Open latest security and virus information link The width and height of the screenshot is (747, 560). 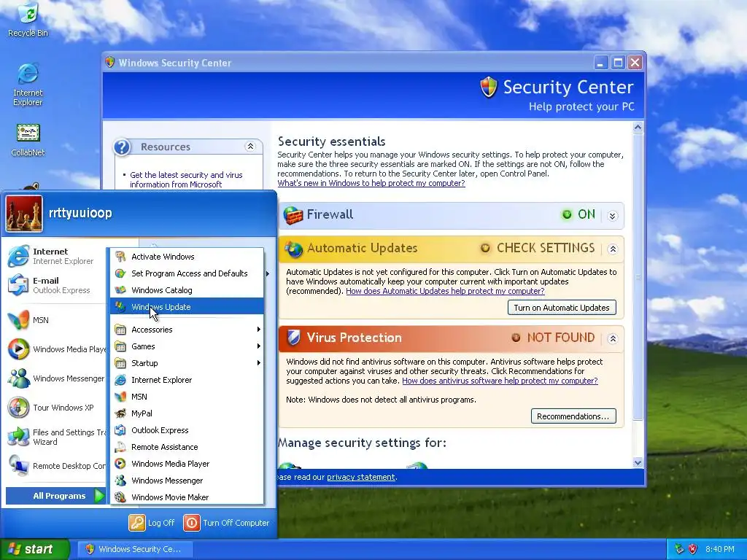pyautogui.click(x=186, y=179)
